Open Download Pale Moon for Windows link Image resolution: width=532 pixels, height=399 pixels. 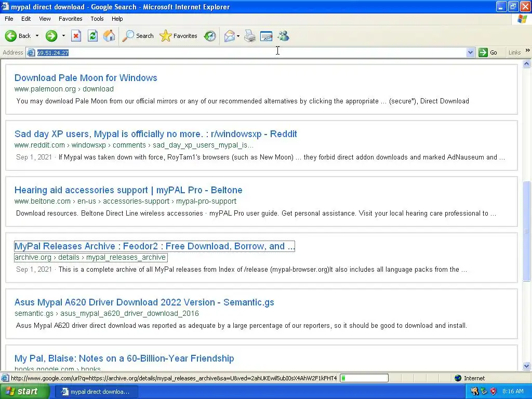[x=86, y=78]
